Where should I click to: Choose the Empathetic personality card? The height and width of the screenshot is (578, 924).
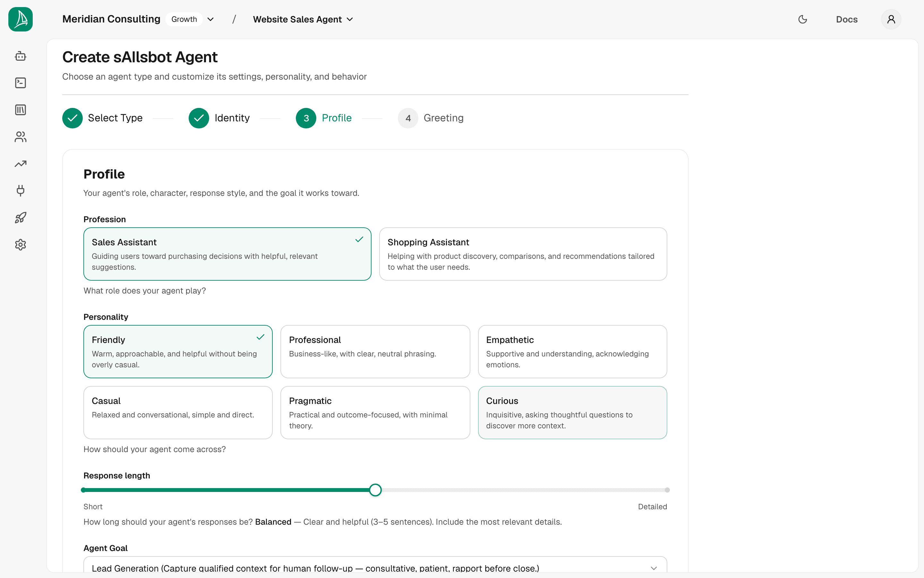[x=572, y=352]
